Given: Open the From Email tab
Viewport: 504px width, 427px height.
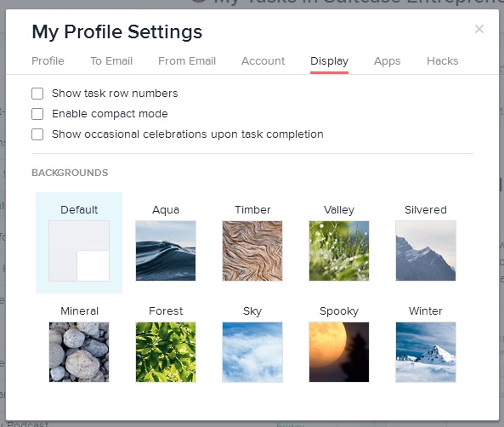Looking at the screenshot, I should (x=187, y=60).
